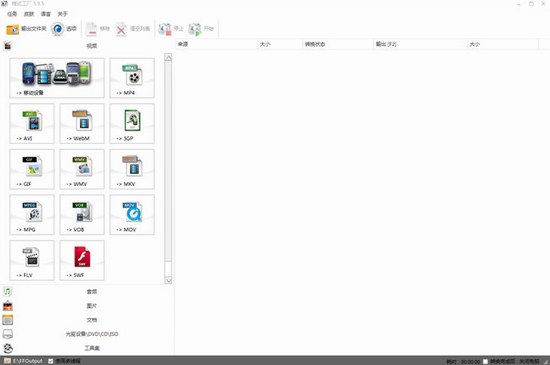This screenshot has height=365, width=550.
Task: Click the remove (移除) task icon
Action: click(x=92, y=29)
